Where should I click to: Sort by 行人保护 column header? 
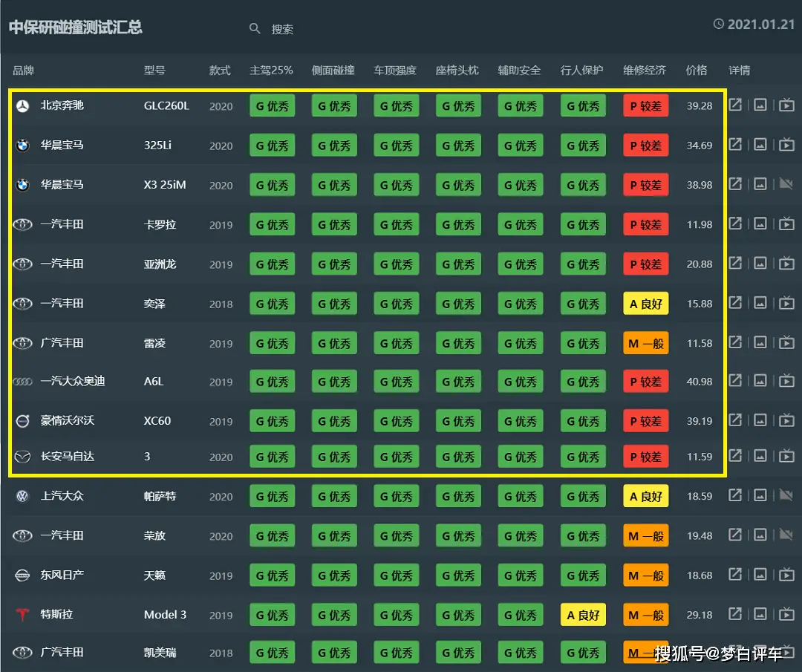pos(581,70)
